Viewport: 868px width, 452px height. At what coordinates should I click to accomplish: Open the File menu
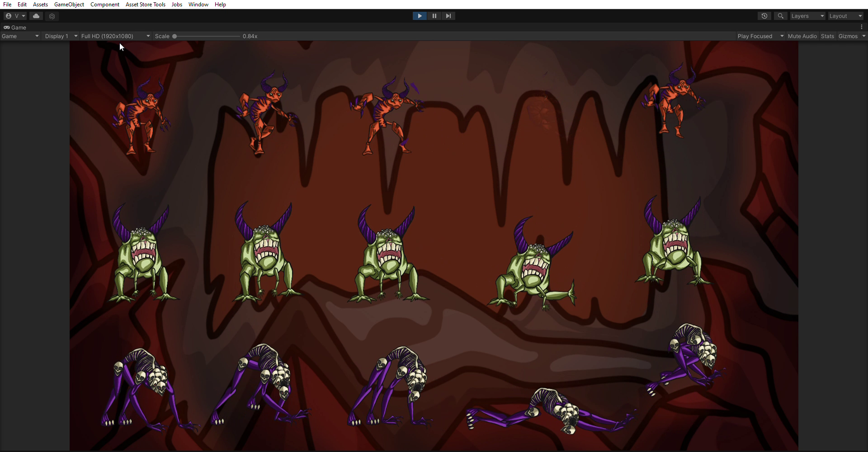click(x=7, y=5)
